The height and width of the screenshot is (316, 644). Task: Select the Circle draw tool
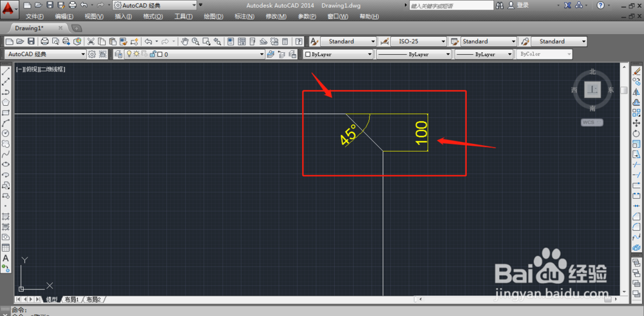click(6, 133)
